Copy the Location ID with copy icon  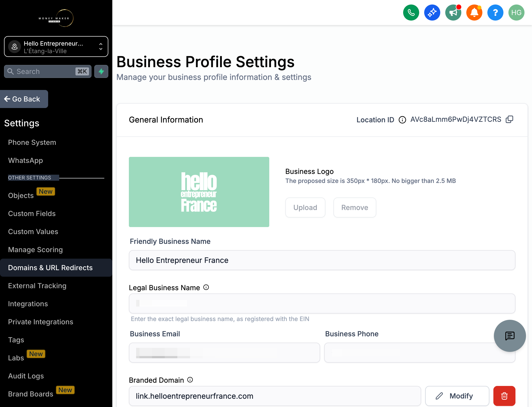(x=509, y=120)
